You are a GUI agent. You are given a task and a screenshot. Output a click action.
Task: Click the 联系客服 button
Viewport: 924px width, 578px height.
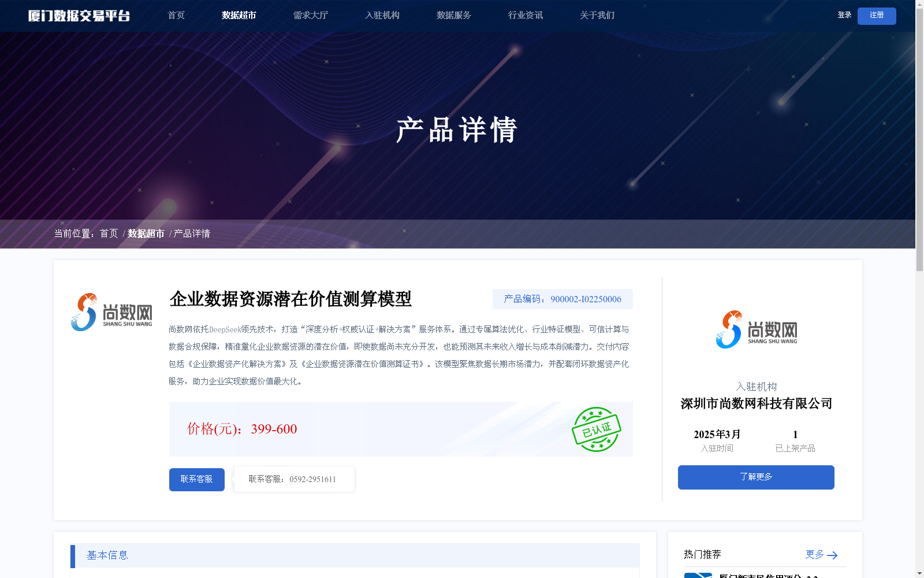pos(197,480)
